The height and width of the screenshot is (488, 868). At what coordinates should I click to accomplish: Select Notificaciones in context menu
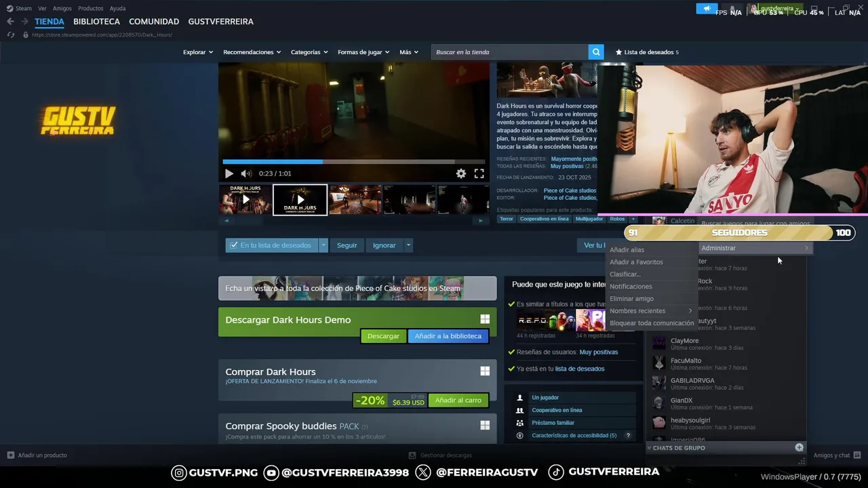click(631, 287)
